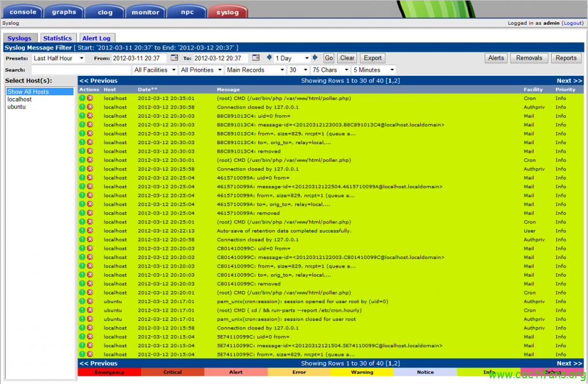Open the Reports button
The width and height of the screenshot is (588, 384).
(566, 58)
